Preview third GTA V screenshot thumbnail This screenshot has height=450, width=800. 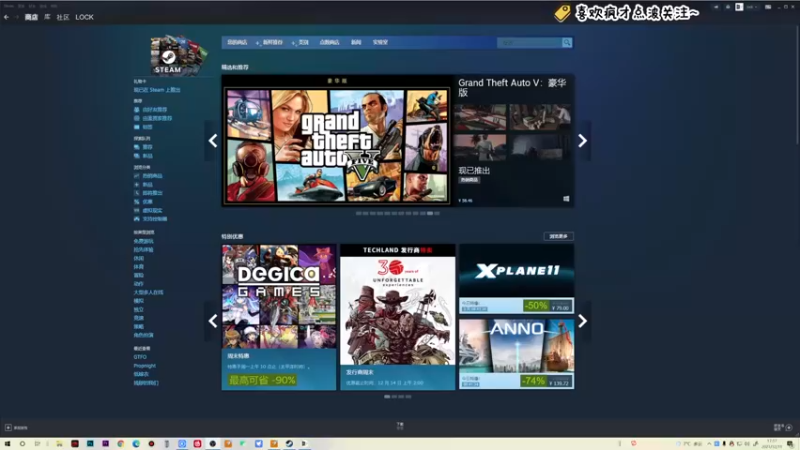(480, 147)
